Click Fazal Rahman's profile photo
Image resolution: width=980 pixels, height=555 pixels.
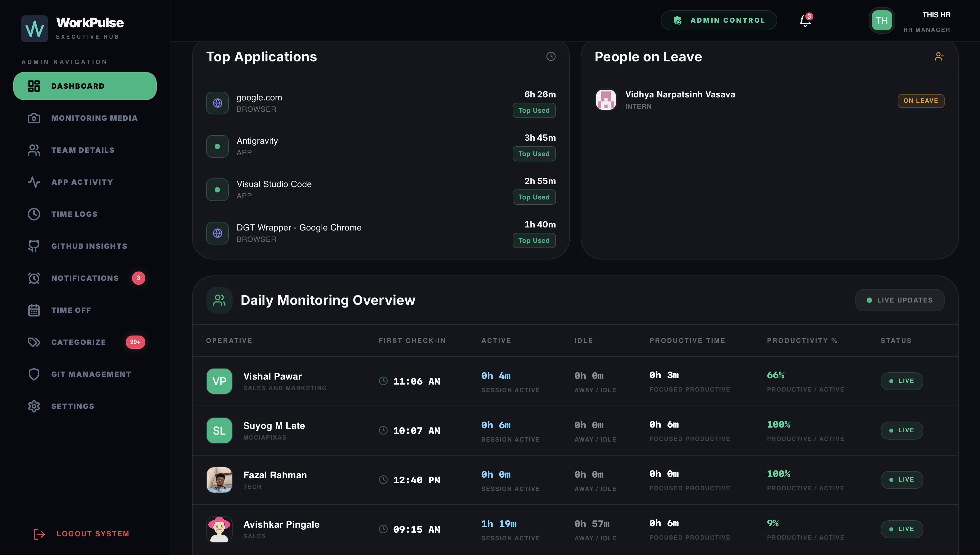(219, 480)
